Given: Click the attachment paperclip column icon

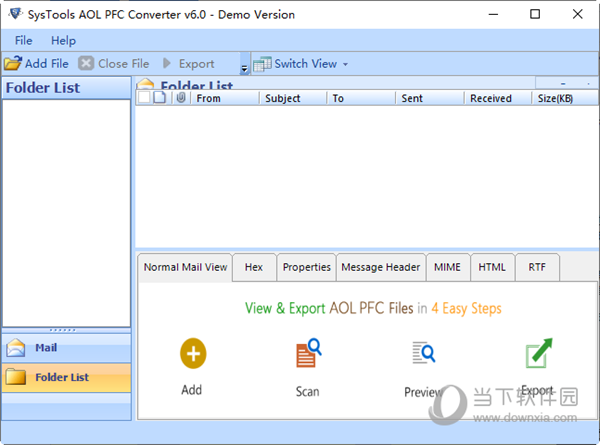Looking at the screenshot, I should click(181, 98).
